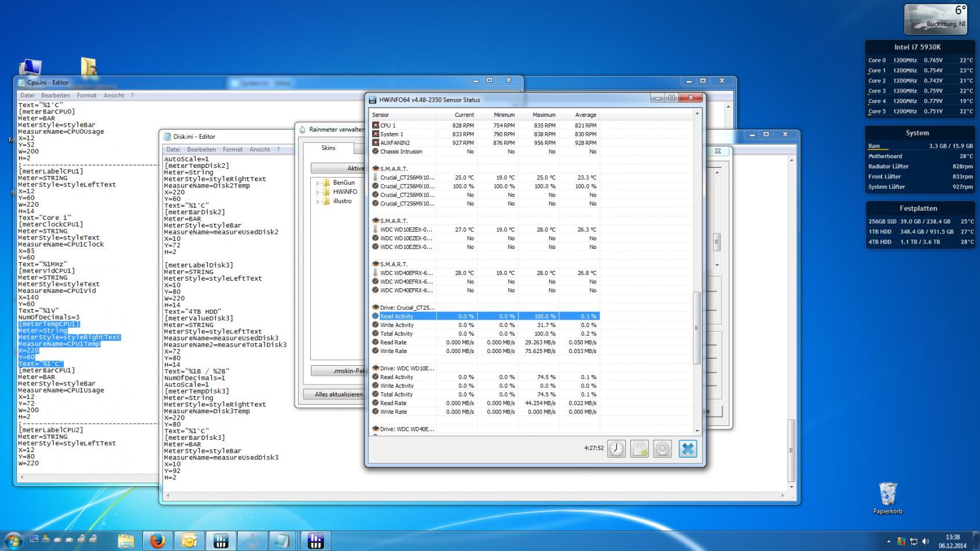This screenshot has width=980, height=551.
Task: Open the Notepad taskbar icon
Action: (x=283, y=541)
